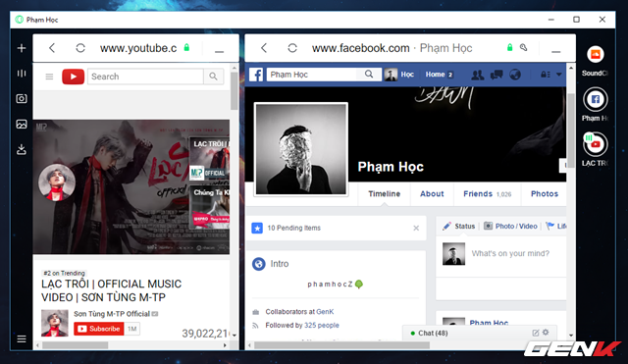Go back in the Facebook panel
Image resolution: width=628 pixels, height=364 pixels.
(264, 48)
